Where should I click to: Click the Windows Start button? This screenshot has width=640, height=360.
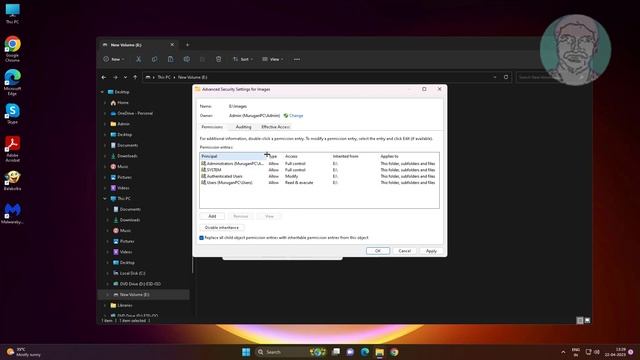point(246,352)
